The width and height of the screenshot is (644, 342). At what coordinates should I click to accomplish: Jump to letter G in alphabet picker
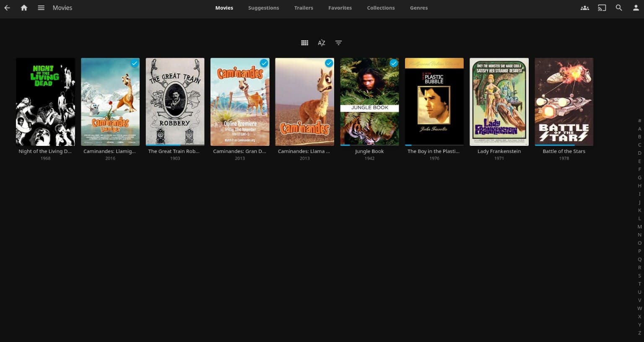(x=639, y=178)
